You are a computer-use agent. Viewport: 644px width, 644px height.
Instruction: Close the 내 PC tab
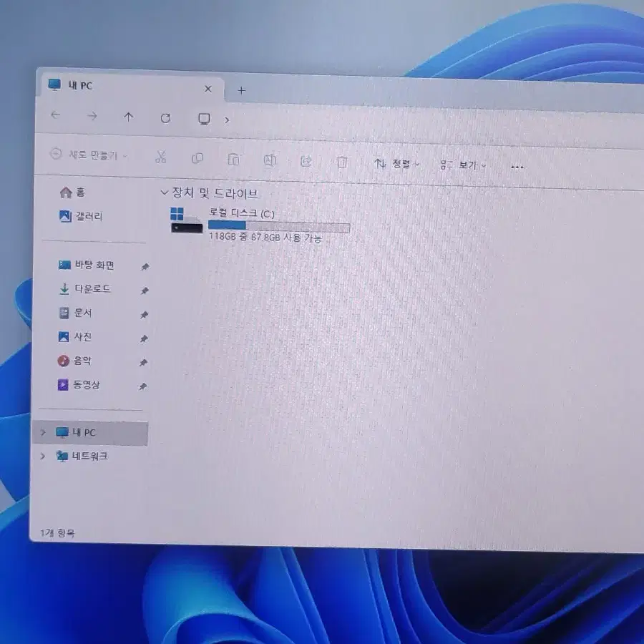pyautogui.click(x=208, y=89)
